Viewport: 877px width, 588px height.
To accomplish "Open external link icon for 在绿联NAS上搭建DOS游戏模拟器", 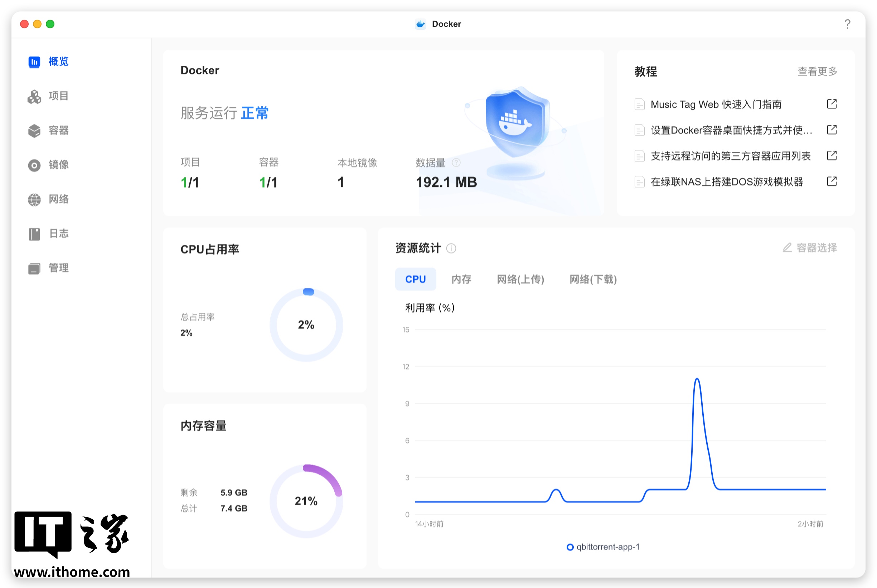I will click(x=832, y=181).
